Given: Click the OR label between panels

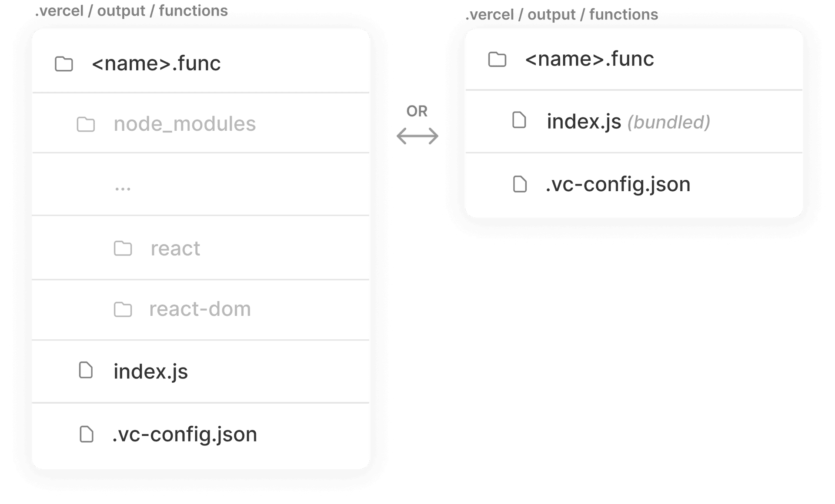Looking at the screenshot, I should (417, 111).
